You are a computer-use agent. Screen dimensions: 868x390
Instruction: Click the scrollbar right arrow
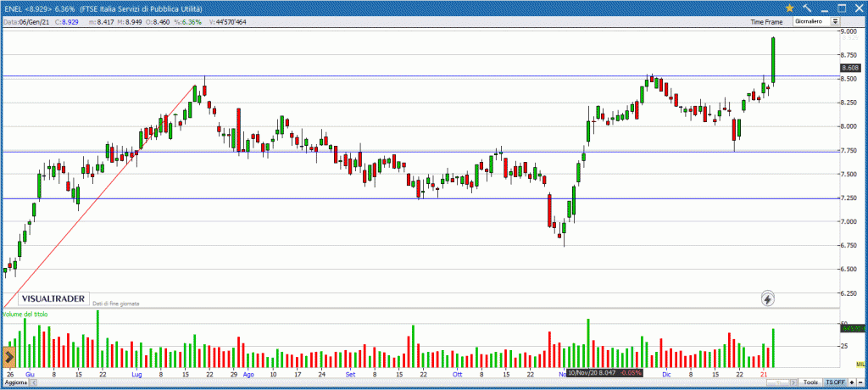[793, 382]
